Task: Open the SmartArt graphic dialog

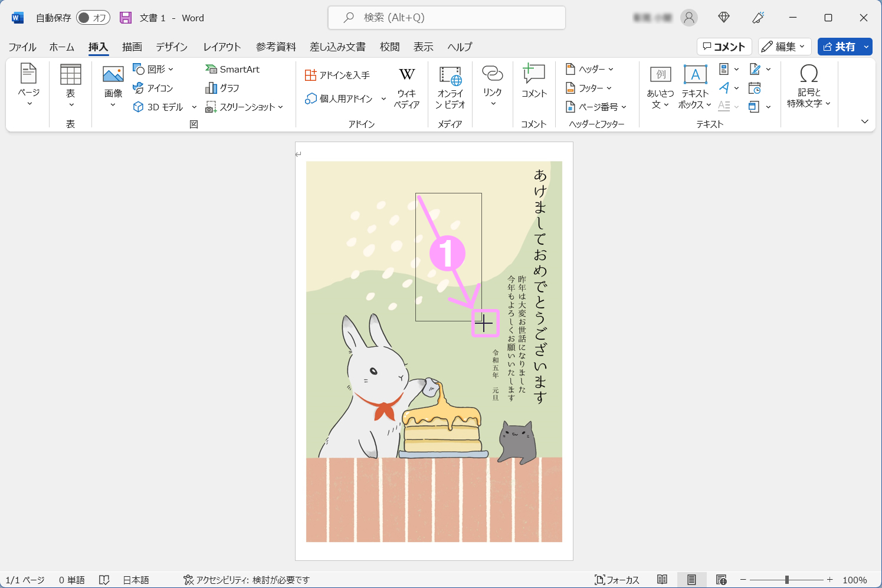Action: 233,69
